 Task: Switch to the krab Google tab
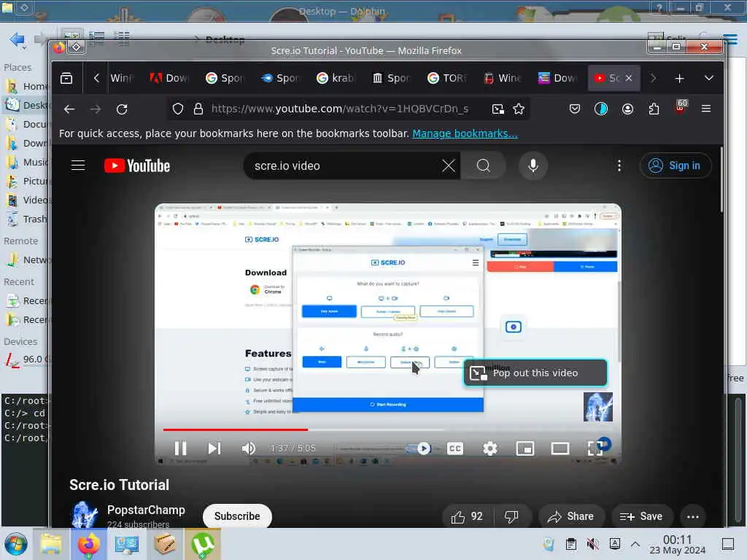click(x=336, y=78)
